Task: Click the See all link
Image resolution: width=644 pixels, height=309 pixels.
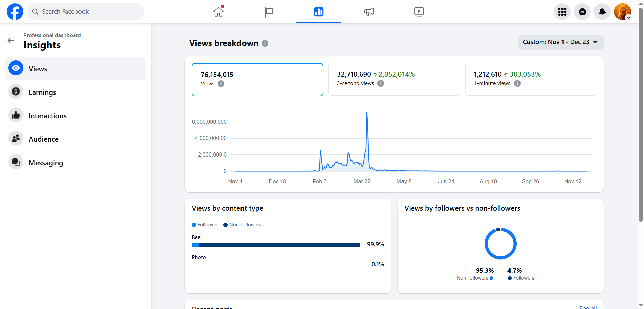Action: coord(588,307)
